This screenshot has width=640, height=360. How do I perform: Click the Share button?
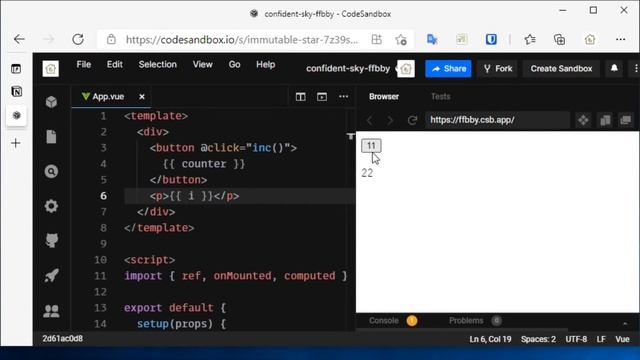point(448,69)
